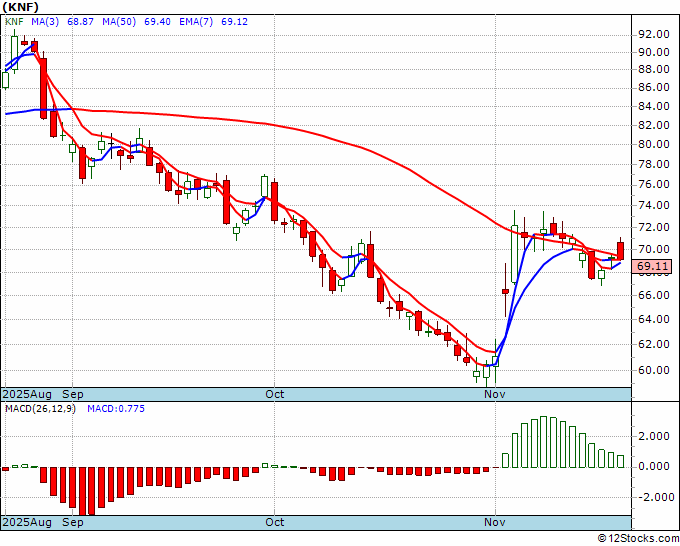
Task: Click the 2025Aug label on MACD axis
Action: [27, 522]
